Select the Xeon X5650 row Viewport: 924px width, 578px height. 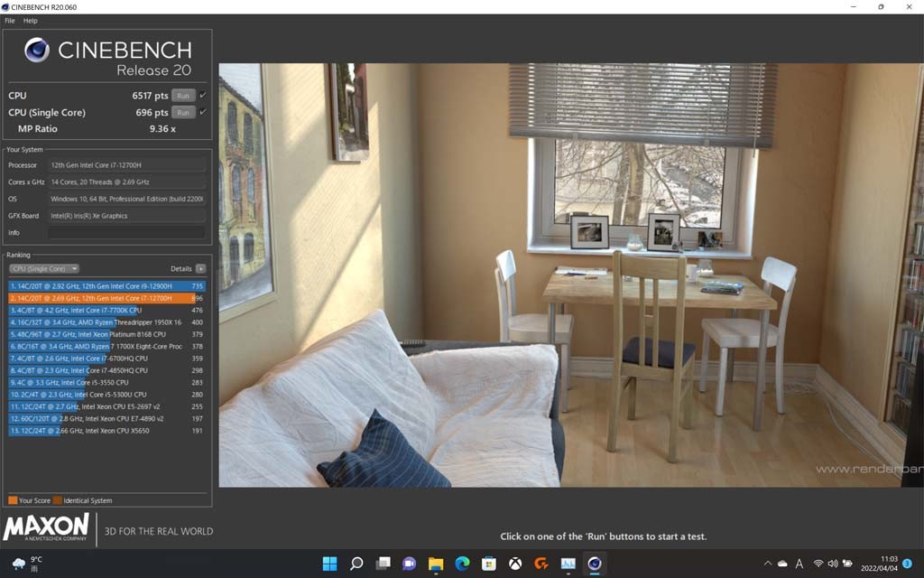coord(106,431)
